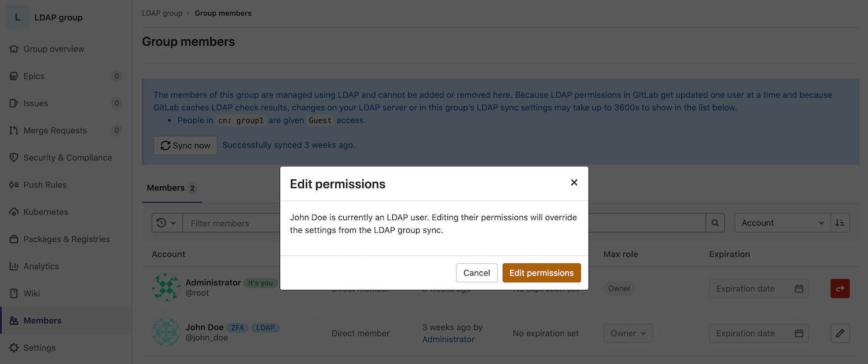Image resolution: width=868 pixels, height=364 pixels.
Task: Select the Members tab
Action: pyautogui.click(x=171, y=188)
